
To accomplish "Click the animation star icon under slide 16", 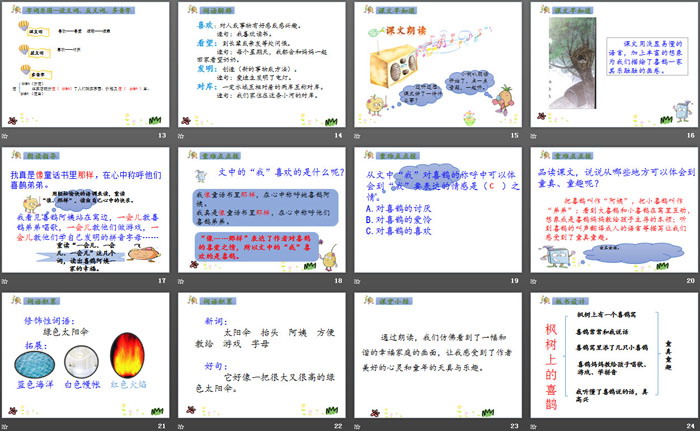I will [x=533, y=136].
